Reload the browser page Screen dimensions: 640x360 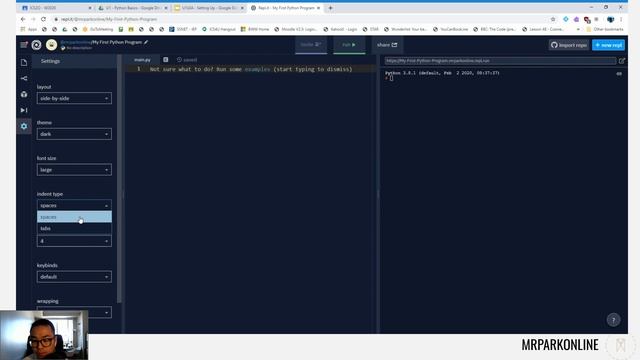(x=43, y=19)
